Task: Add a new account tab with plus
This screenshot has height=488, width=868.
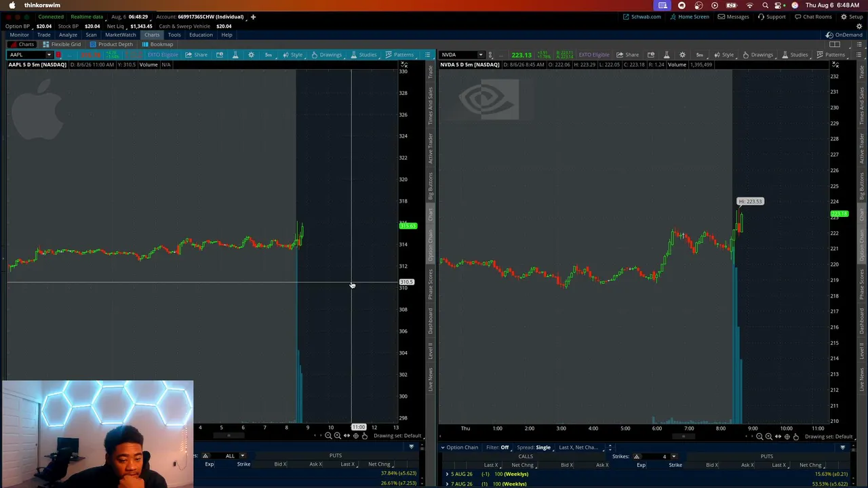Action: (253, 16)
